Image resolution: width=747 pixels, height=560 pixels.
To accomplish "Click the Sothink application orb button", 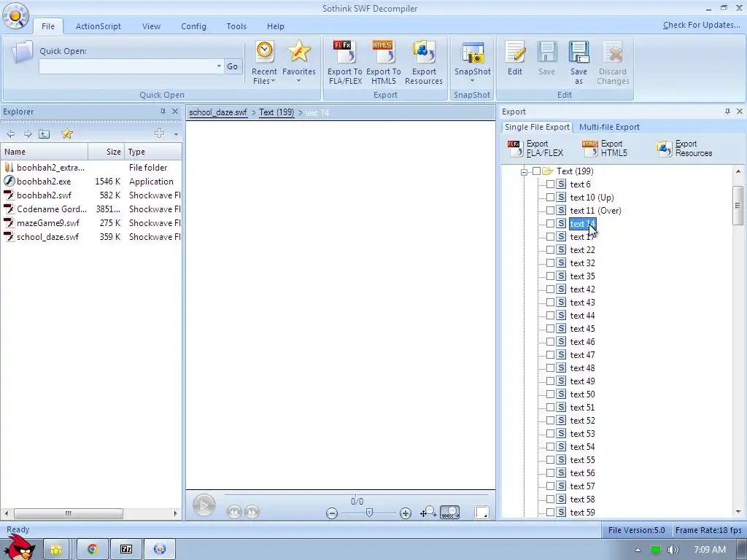I will click(x=15, y=15).
